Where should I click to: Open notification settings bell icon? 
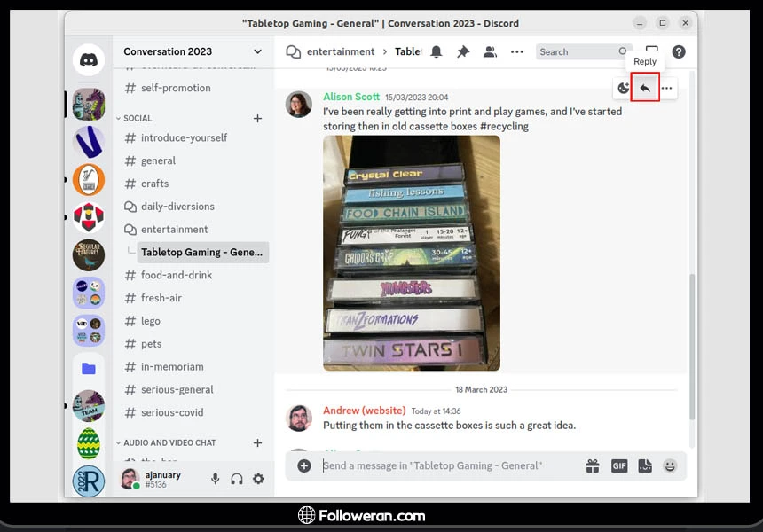[x=437, y=52]
